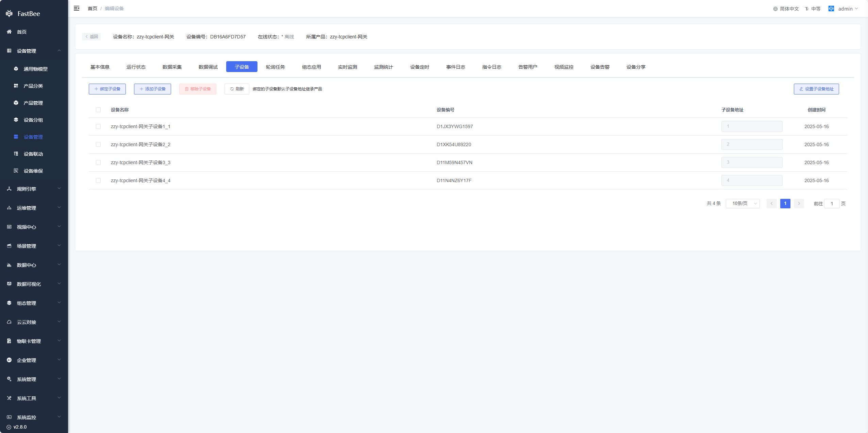The height and width of the screenshot is (433, 868).
Task: Click the globe language icon 简体中文
Action: point(775,9)
